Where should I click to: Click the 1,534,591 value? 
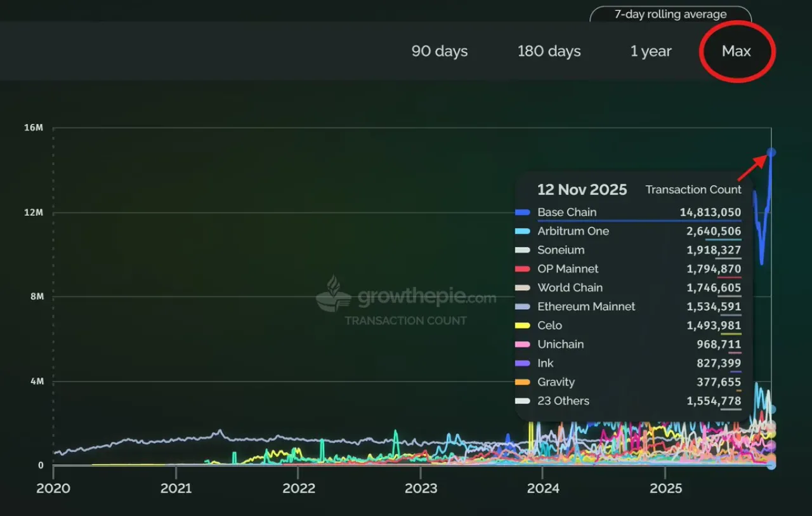(x=714, y=307)
